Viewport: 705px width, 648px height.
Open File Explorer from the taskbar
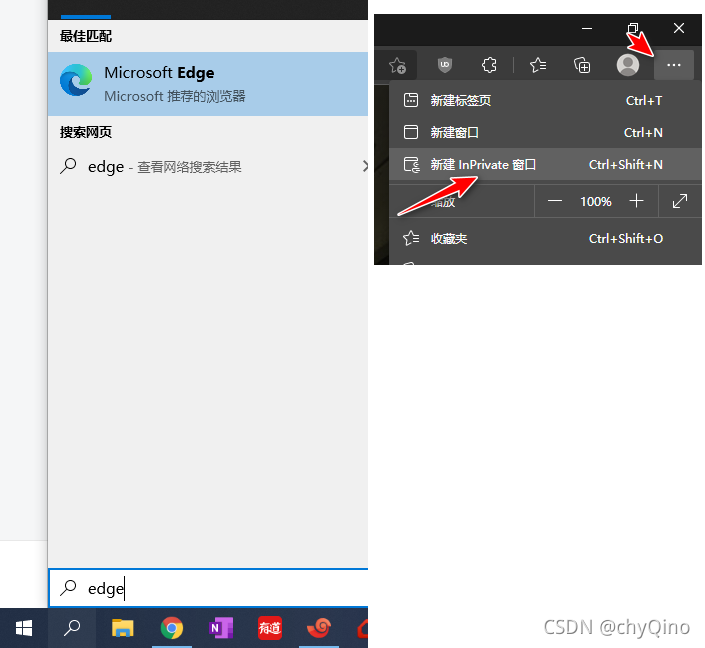pyautogui.click(x=123, y=628)
